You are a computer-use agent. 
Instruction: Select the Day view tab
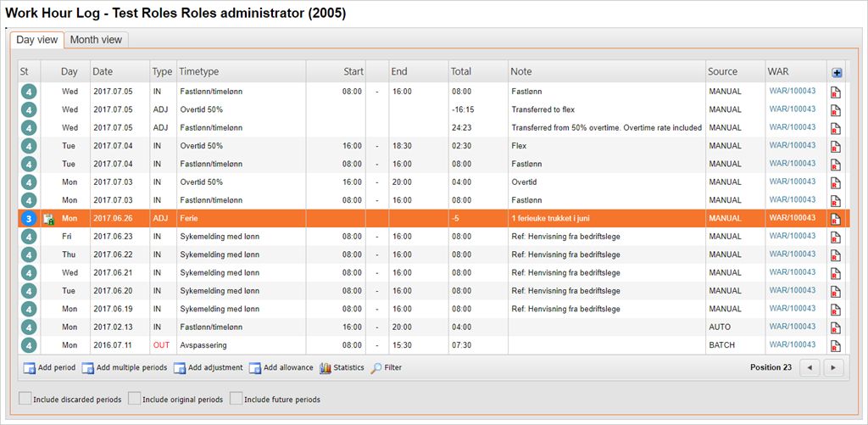tap(37, 40)
